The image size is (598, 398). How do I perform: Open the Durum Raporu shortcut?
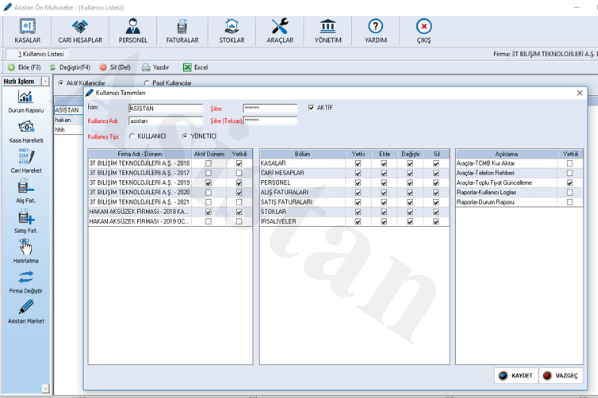[x=26, y=102]
